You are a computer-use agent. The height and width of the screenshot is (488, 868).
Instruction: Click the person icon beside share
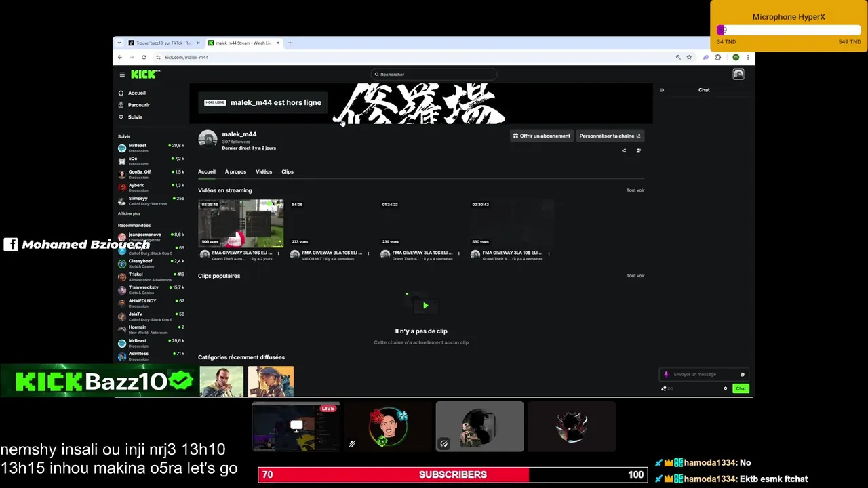638,150
